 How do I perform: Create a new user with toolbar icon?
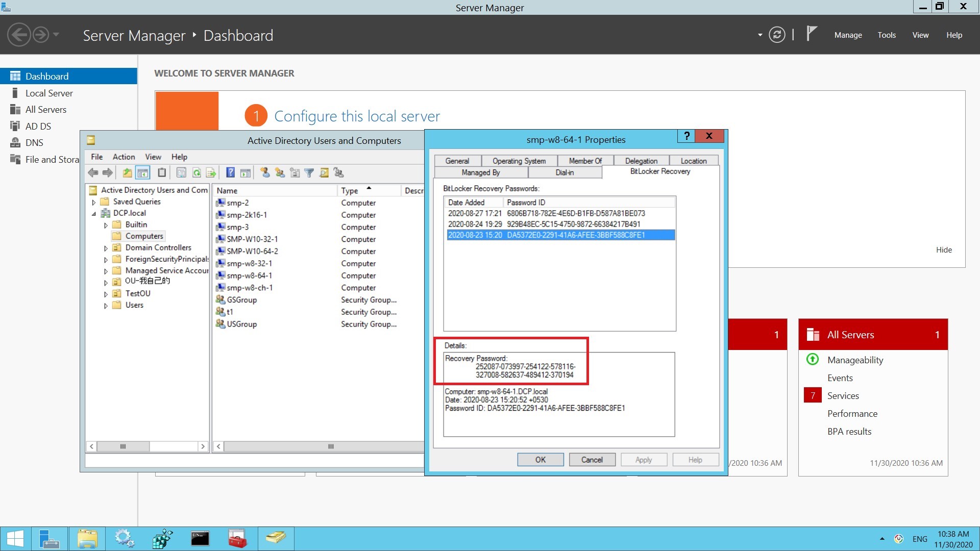(265, 173)
